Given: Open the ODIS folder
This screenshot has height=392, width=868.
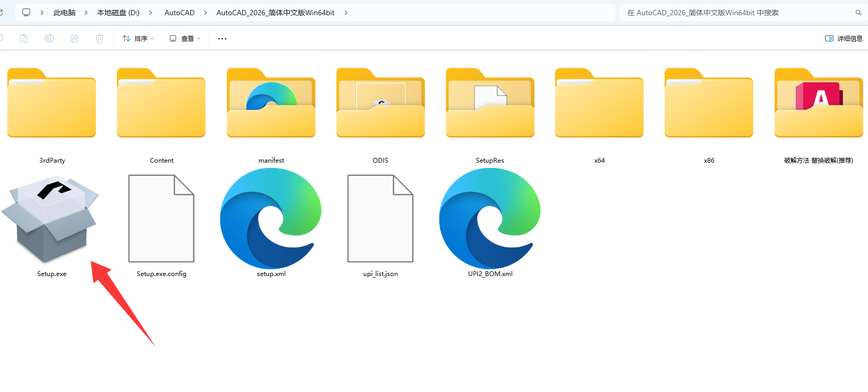Looking at the screenshot, I should coord(381,103).
